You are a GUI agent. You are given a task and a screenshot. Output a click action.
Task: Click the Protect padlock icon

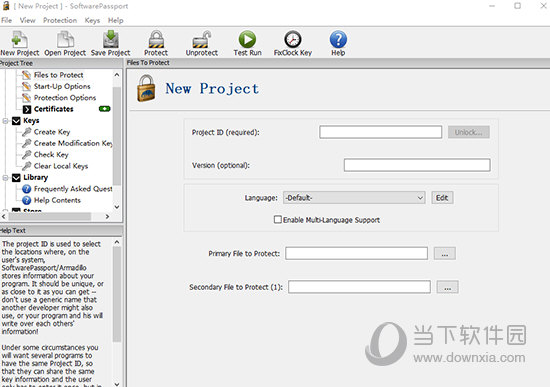[156, 39]
